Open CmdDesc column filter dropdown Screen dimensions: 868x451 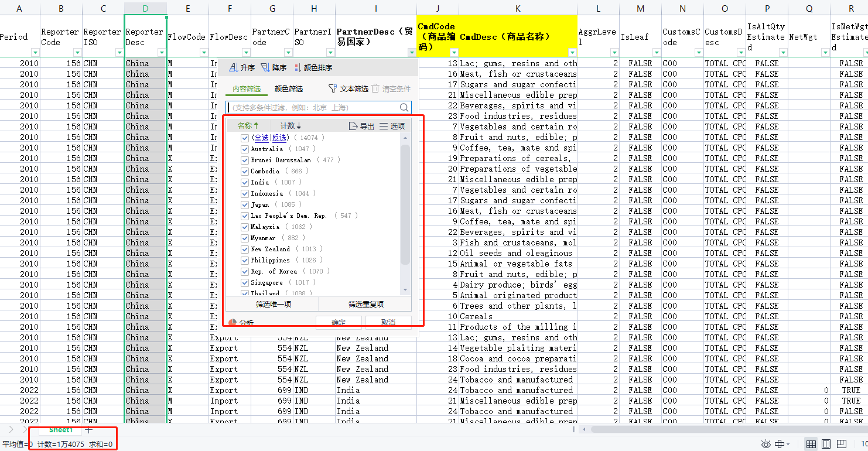(572, 52)
